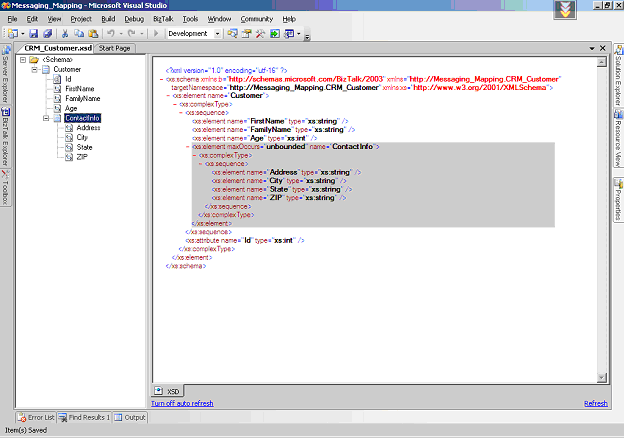Click the Address element node icon
624x438 pixels.
[69, 128]
